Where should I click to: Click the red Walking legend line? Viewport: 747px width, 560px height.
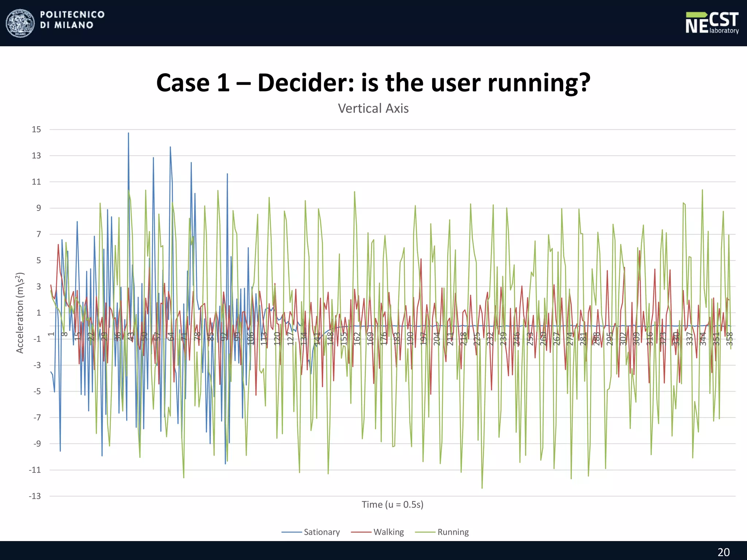tap(361, 532)
